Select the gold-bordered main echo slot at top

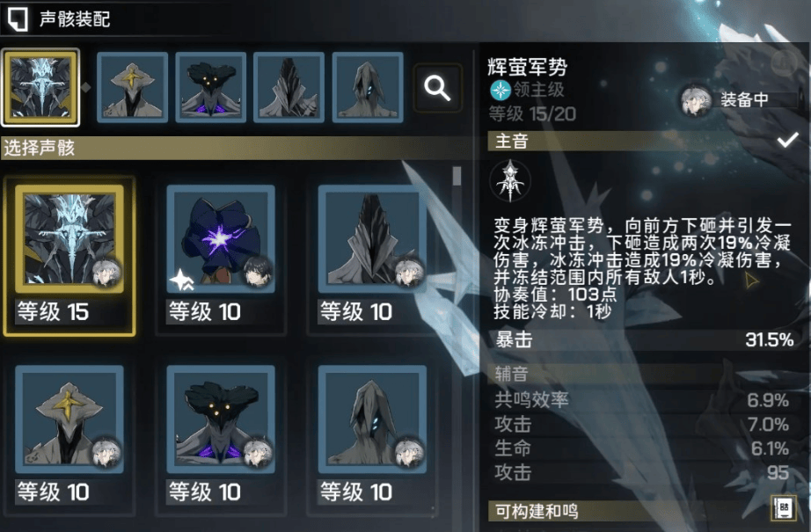[x=40, y=87]
